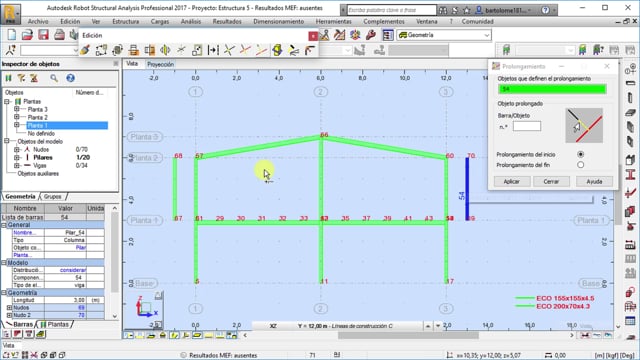
Task: Click the keyword search box in title bar
Action: [x=391, y=10]
